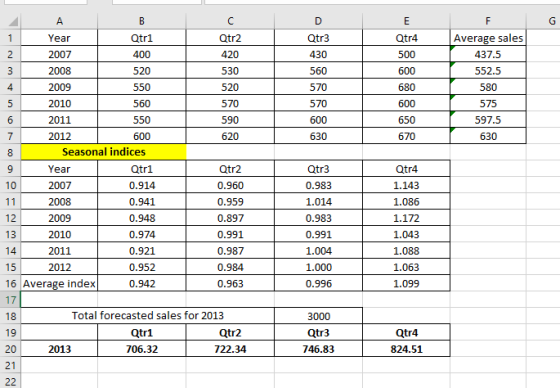Select column F header
Viewport: 560px width, 388px height.
[x=488, y=21]
